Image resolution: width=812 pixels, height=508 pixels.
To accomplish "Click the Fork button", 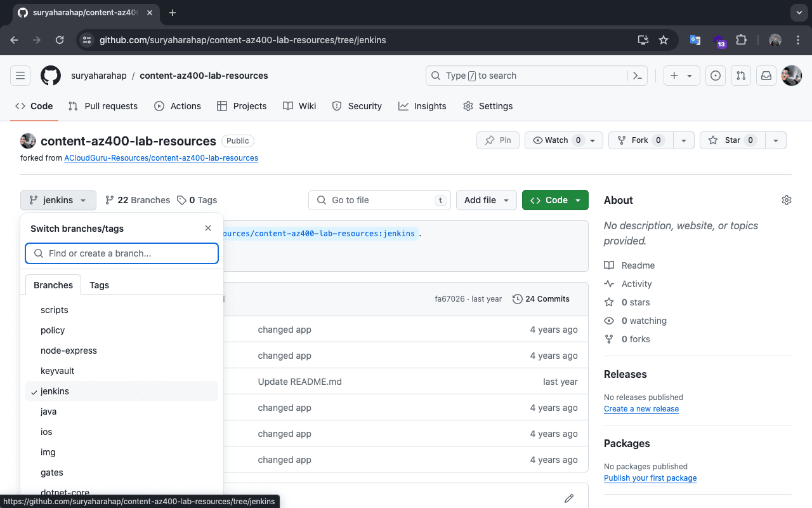I will click(640, 140).
